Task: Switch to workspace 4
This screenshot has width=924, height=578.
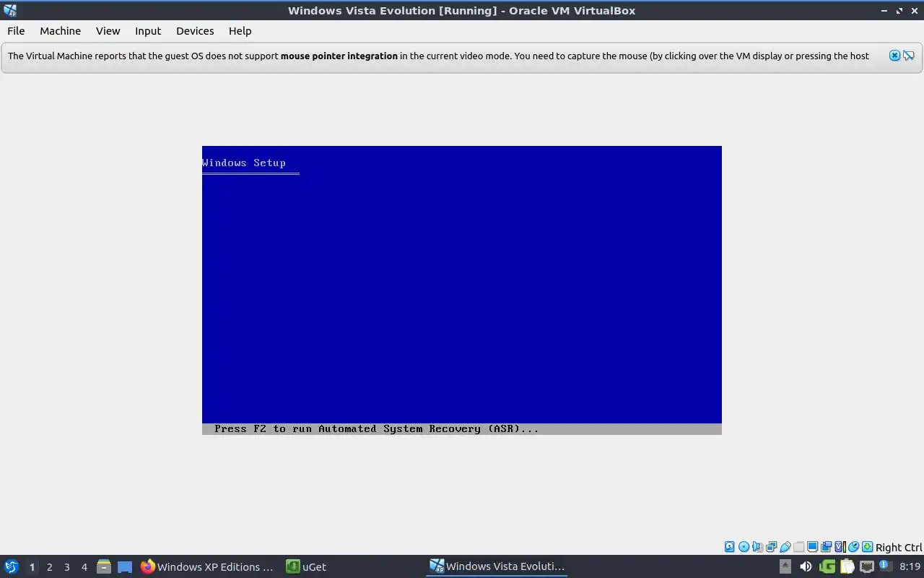Action: pyautogui.click(x=84, y=566)
